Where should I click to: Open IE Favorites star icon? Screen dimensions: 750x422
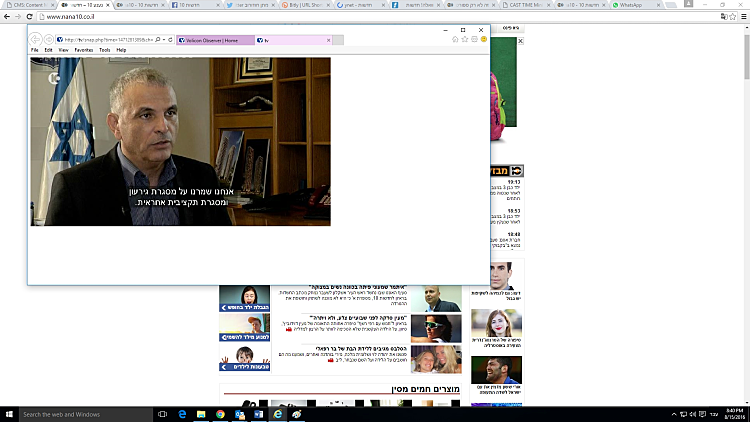pos(465,39)
